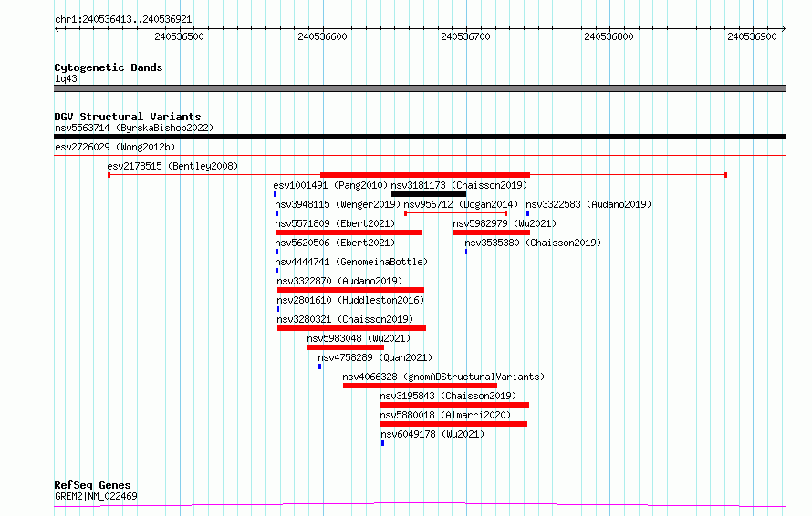
Task: Select red bar under nsv3195843
Action: pos(454,405)
